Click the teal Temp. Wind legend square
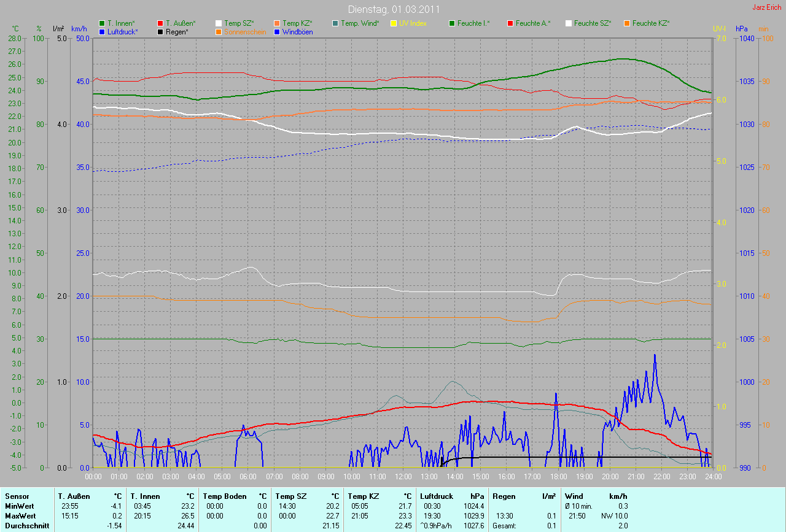The height and width of the screenshot is (532, 786). (335, 23)
